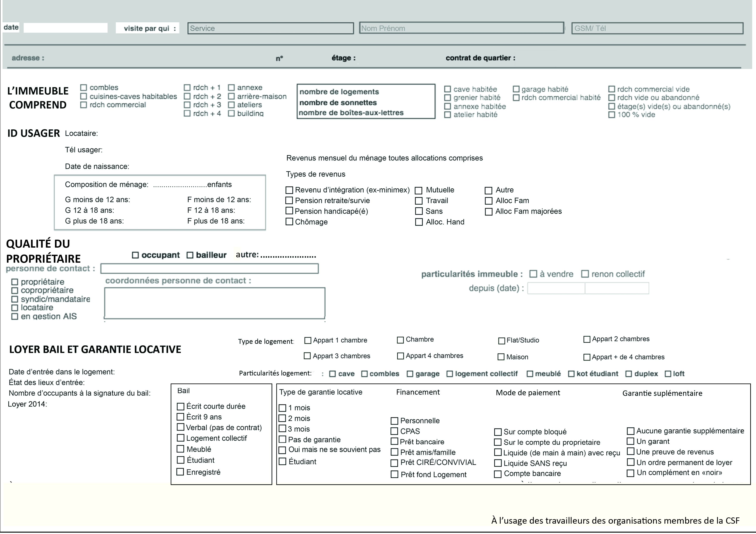Check the combles checkbox
This screenshot has width=756, height=534.
point(84,87)
